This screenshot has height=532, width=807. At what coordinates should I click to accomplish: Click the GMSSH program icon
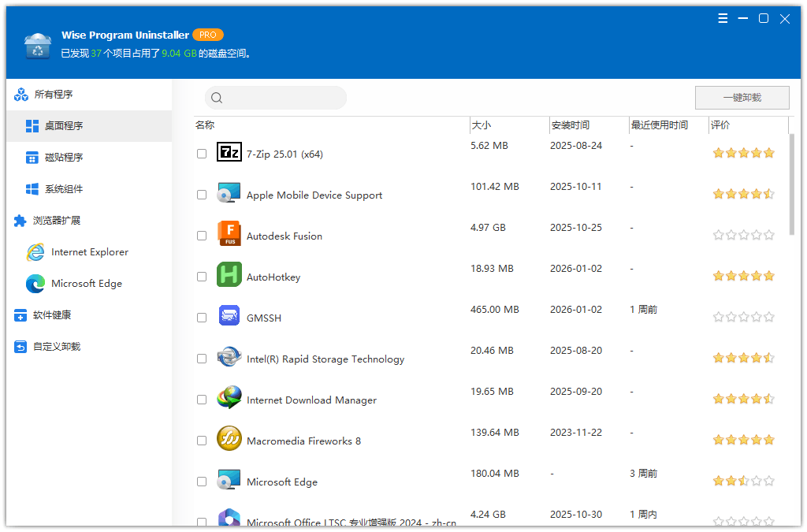(x=229, y=317)
